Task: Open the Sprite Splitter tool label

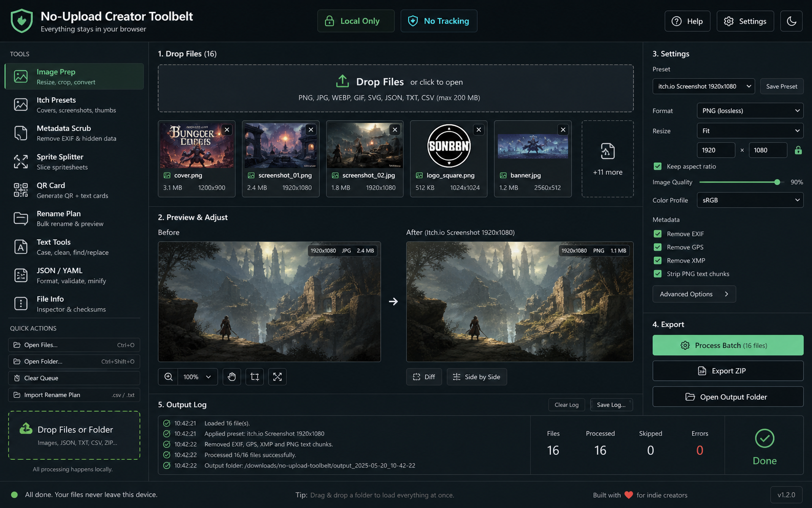Action: tap(60, 157)
